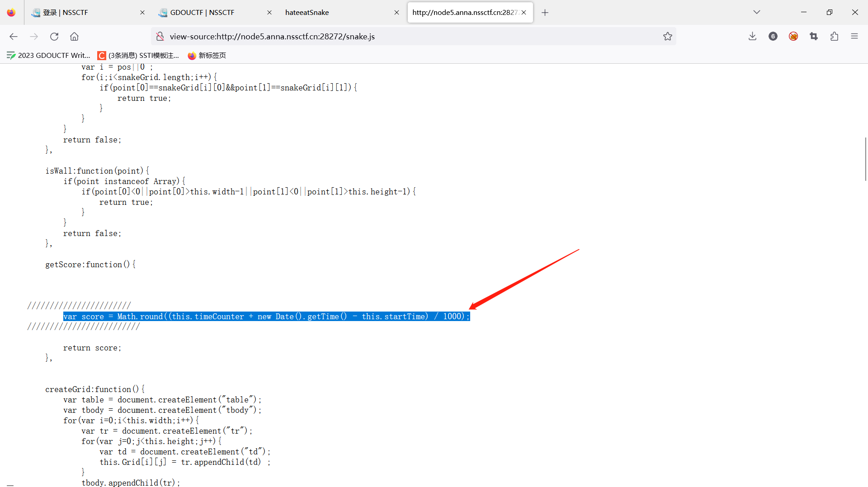Viewport: 868px width, 487px height.
Task: Click the screenshot crop tool icon
Action: (x=814, y=36)
